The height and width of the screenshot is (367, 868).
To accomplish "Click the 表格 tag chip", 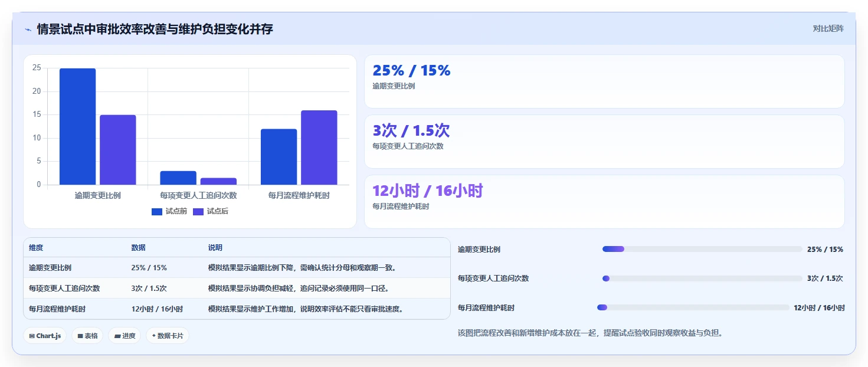I will point(87,336).
